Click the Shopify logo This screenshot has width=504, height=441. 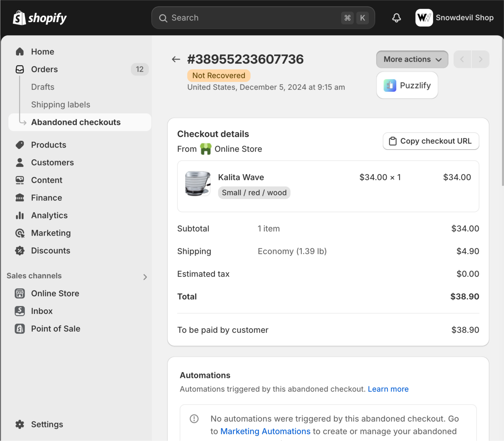coord(40,18)
